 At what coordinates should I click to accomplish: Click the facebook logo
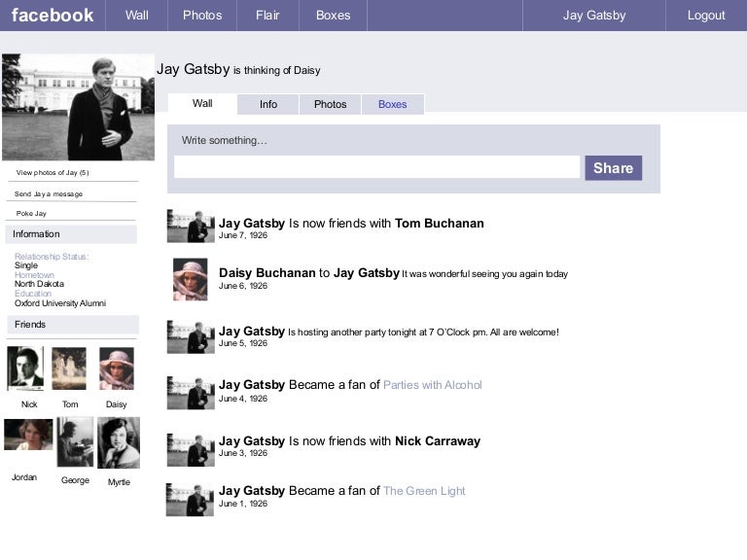click(53, 16)
